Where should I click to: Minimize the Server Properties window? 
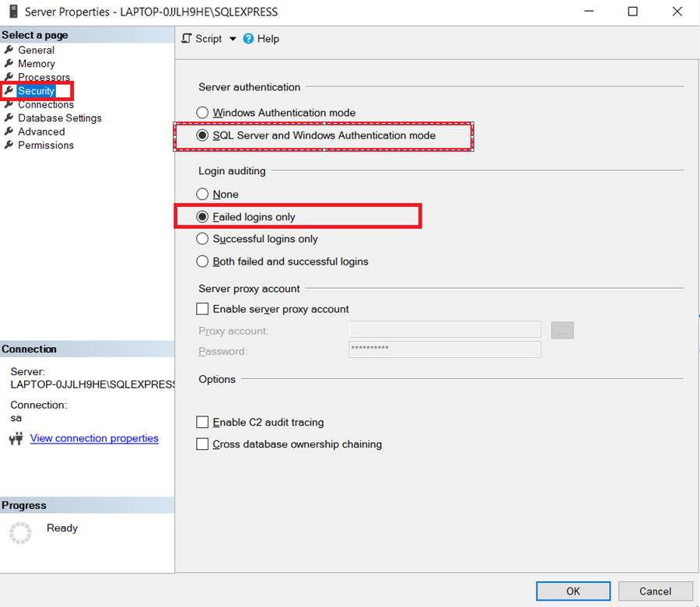tap(590, 12)
